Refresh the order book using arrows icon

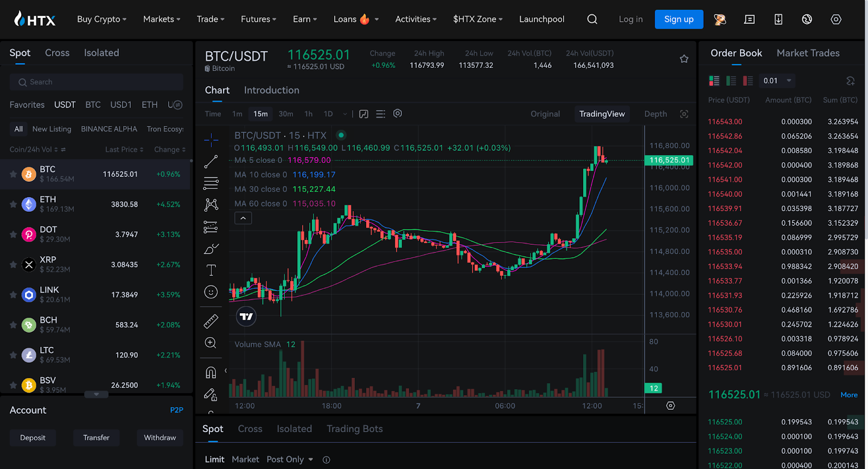pos(850,81)
